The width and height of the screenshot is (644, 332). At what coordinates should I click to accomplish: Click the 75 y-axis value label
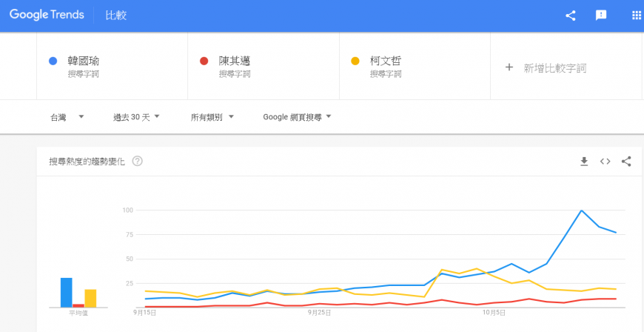pyautogui.click(x=130, y=234)
